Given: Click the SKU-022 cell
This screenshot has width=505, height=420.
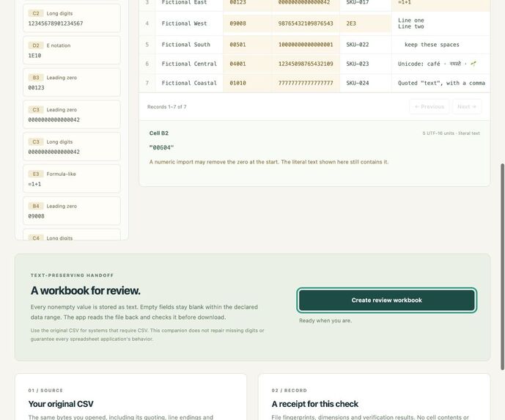Looking at the screenshot, I should click(366, 45).
